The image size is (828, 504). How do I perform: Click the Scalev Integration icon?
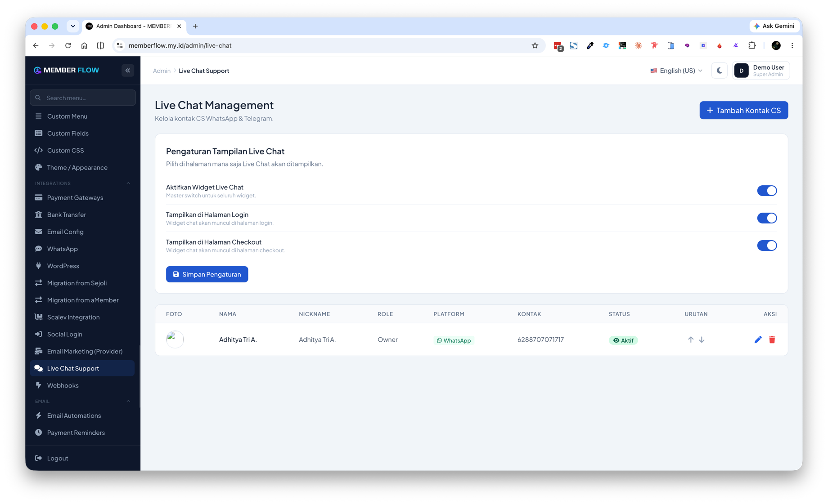[39, 317]
